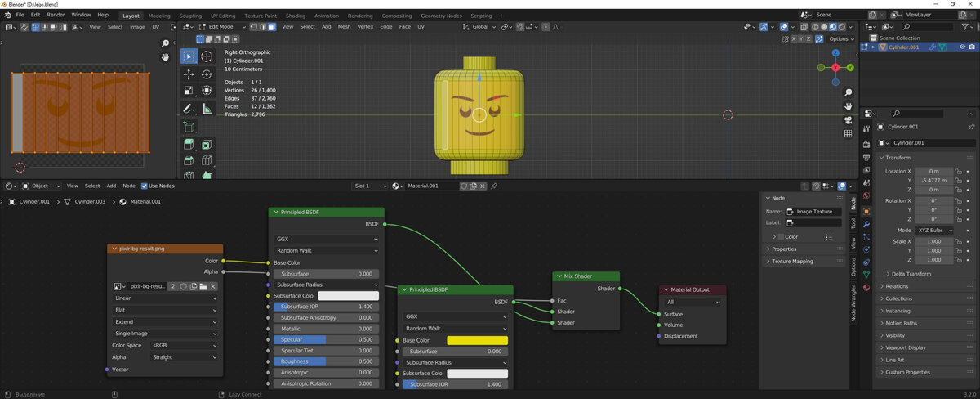Select the Move tool in viewport toolbar
Viewport: 980px width, 399px height.
tap(189, 74)
